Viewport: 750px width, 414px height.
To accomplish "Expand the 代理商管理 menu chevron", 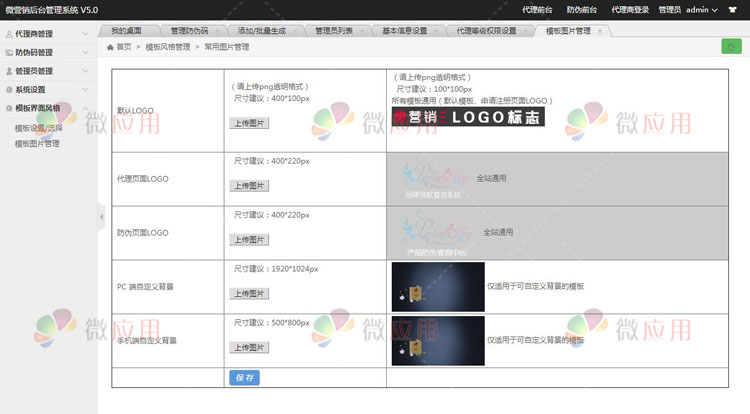I will 86,34.
